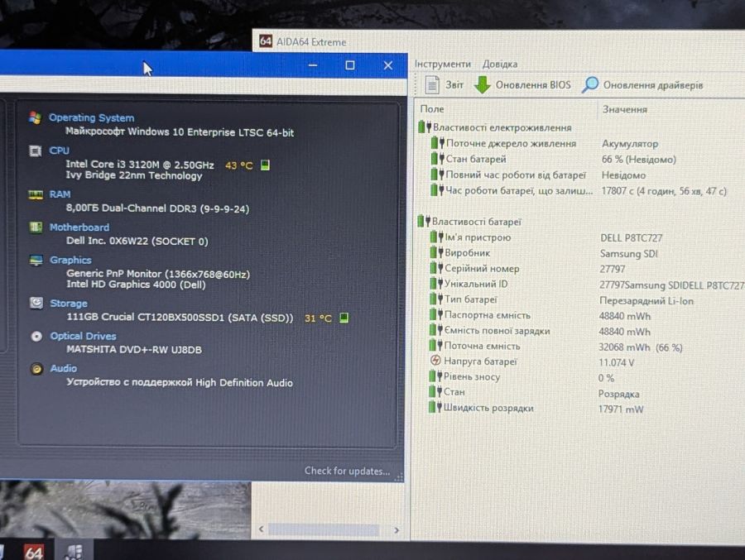Click the green BIOS update arrow icon
The width and height of the screenshot is (745, 560).
[x=483, y=85]
